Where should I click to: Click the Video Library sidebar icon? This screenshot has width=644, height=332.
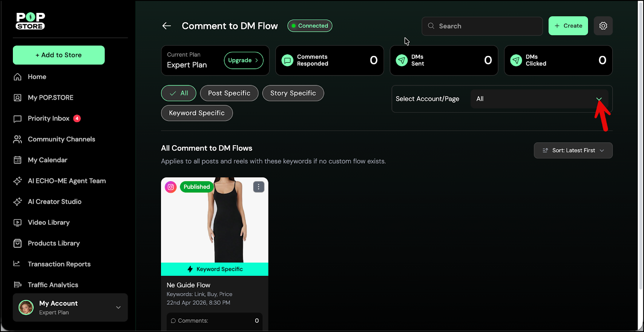click(17, 223)
